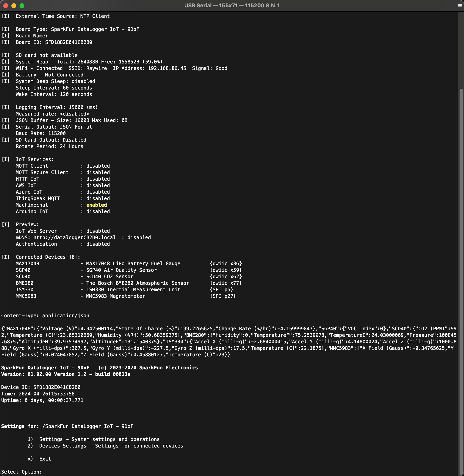Click 'Signal: Good' WiFi status text
This screenshot has width=464, height=476.
pos(210,68)
